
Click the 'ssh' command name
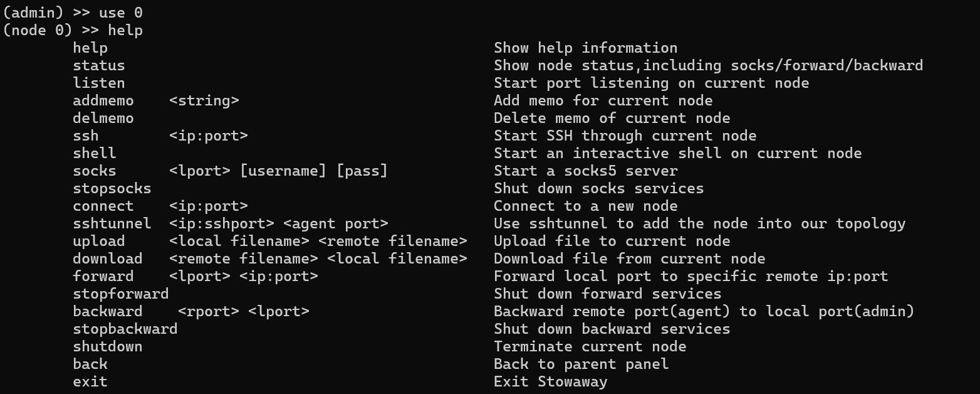click(x=86, y=136)
